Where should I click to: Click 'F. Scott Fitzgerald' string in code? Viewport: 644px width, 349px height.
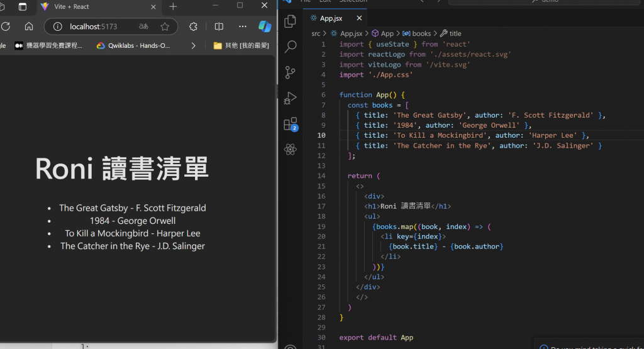551,115
